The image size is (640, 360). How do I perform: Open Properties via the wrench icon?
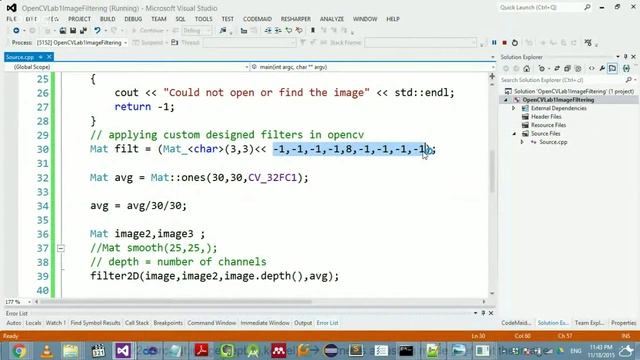tap(602, 69)
